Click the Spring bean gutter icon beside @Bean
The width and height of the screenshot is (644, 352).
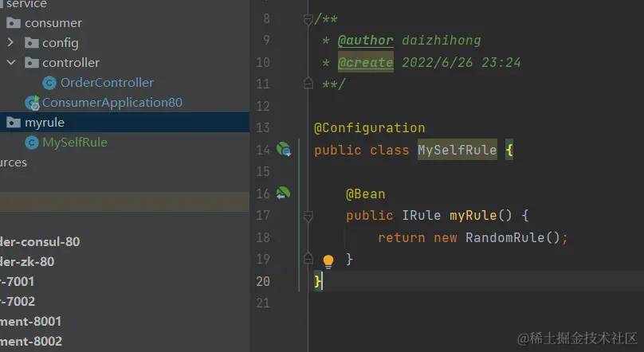point(283,194)
